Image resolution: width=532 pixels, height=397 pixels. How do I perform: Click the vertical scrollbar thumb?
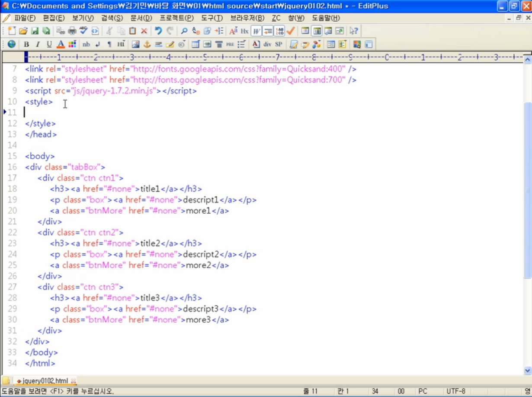pyautogui.click(x=527, y=190)
